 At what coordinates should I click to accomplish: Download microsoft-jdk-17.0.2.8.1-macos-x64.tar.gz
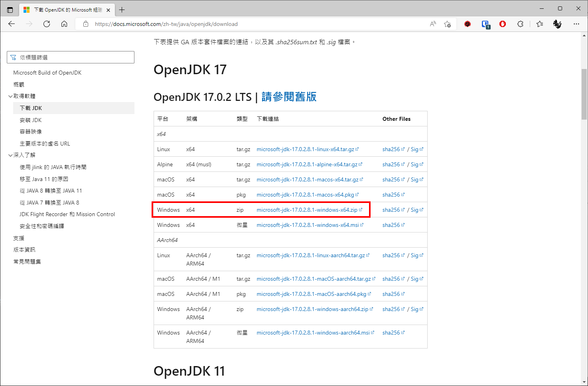(x=310, y=179)
